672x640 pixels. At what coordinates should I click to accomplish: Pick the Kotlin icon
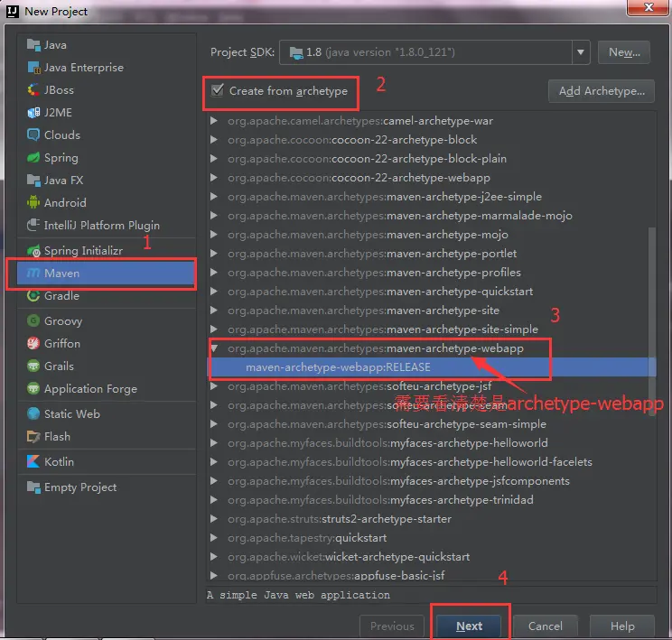(x=33, y=461)
